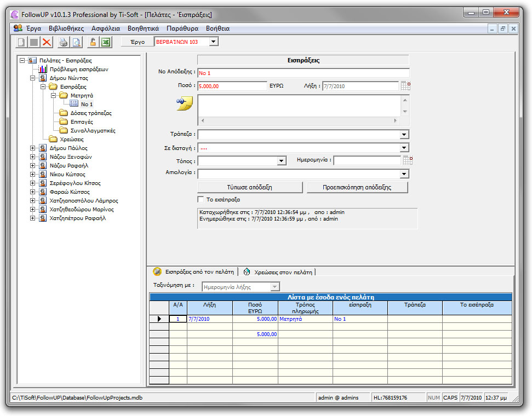Viewport: 532px width, 416px height.
Task: Open the Τράπεζα dropdown
Action: 404,134
